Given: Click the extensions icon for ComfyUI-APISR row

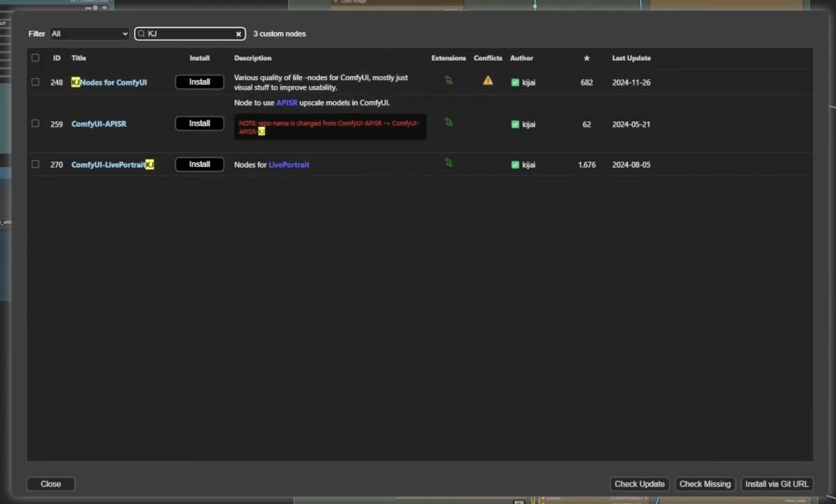Looking at the screenshot, I should tap(449, 122).
